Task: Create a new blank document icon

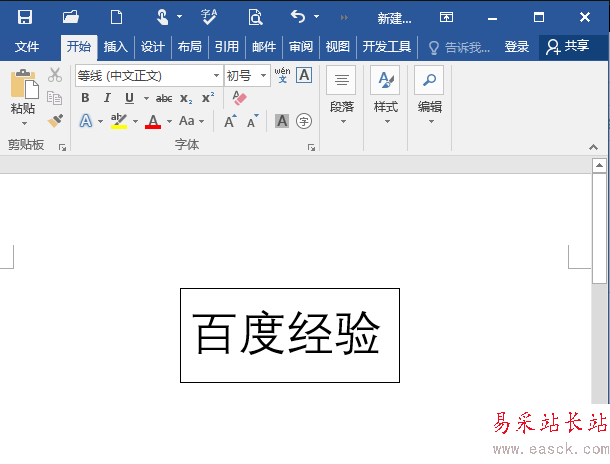Action: pyautogui.click(x=116, y=18)
